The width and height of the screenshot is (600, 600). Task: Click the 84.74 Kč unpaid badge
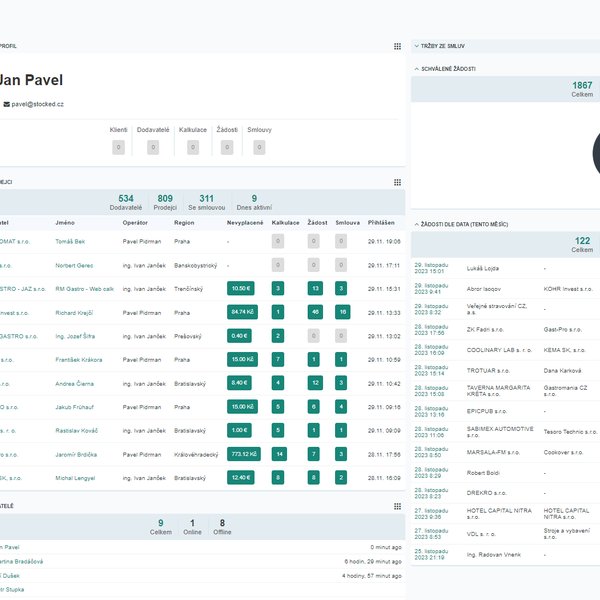241,312
